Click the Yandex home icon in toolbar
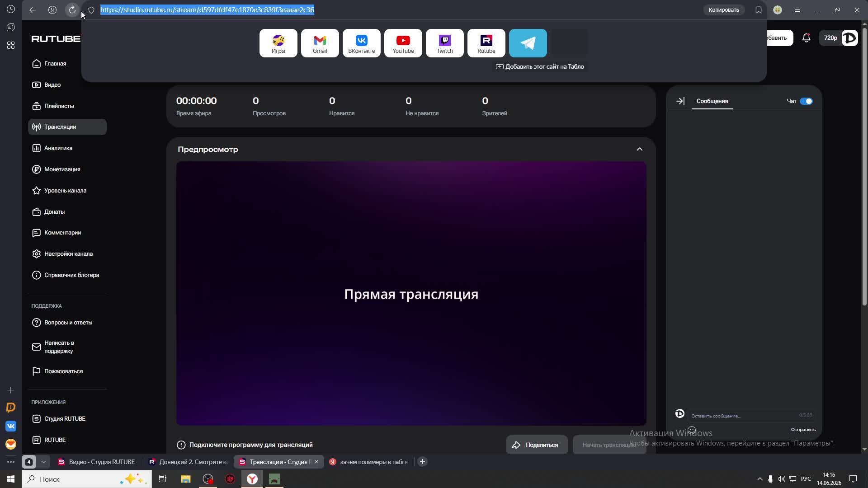 point(52,10)
